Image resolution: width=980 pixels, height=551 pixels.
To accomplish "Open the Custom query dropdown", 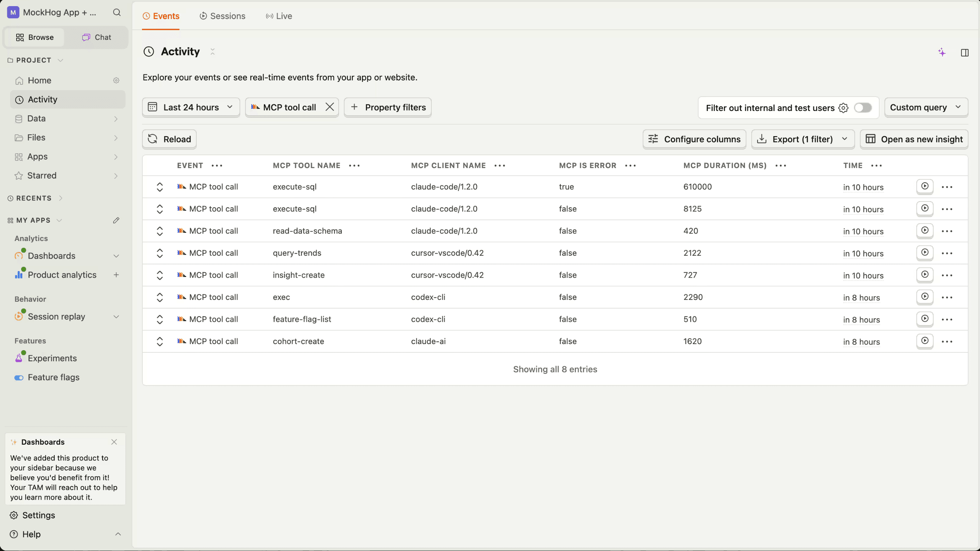I will [x=926, y=107].
